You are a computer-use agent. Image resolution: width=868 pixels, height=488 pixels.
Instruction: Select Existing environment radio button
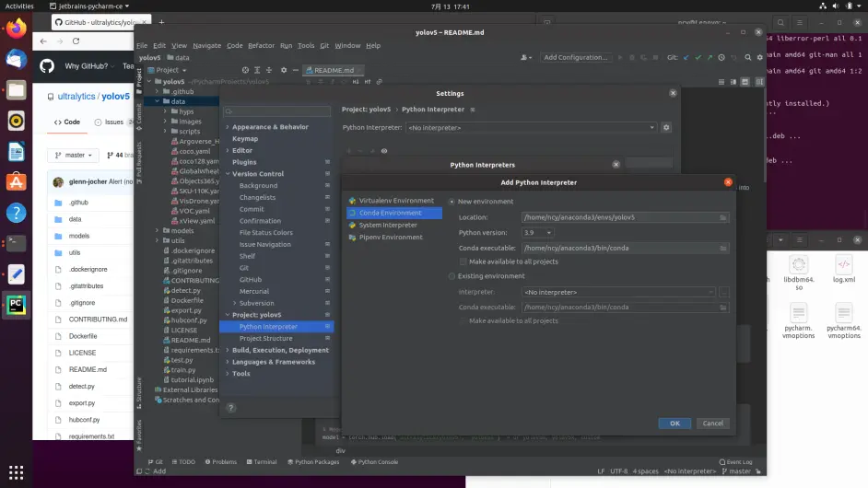coord(452,276)
